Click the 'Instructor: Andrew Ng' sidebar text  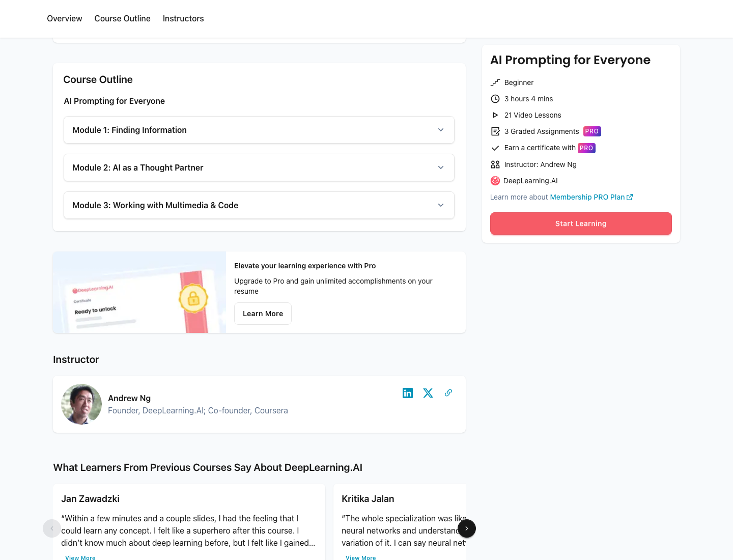pos(541,164)
